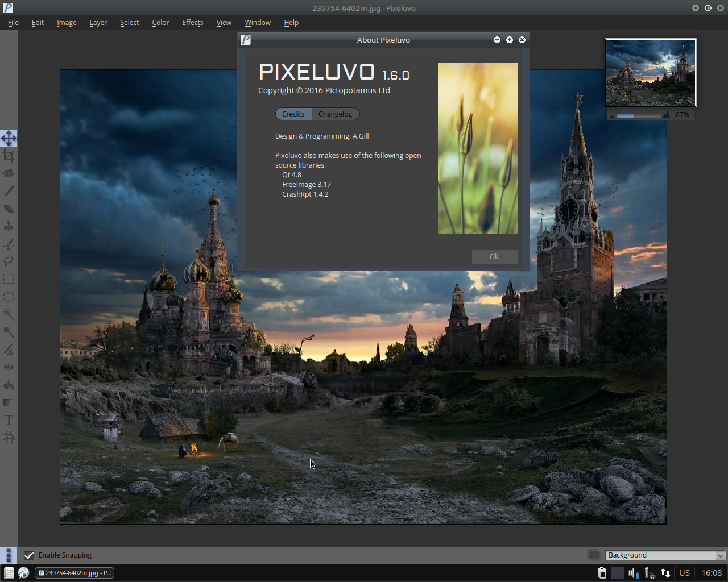
Task: Select the Move tool
Action: [9, 138]
